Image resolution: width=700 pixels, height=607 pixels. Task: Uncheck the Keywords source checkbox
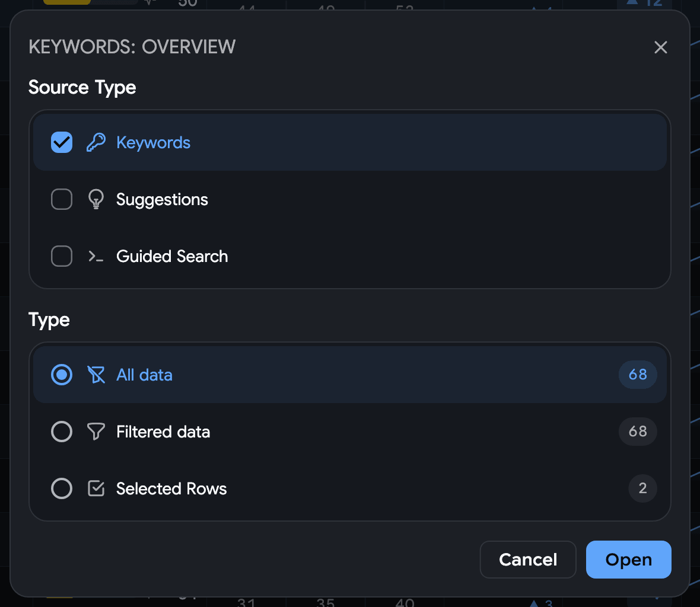pos(62,142)
